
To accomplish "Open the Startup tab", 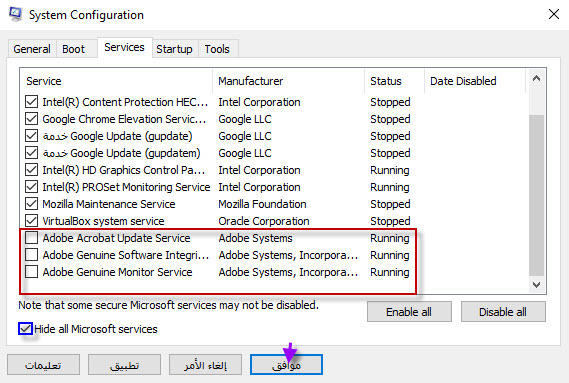I will coord(175,49).
